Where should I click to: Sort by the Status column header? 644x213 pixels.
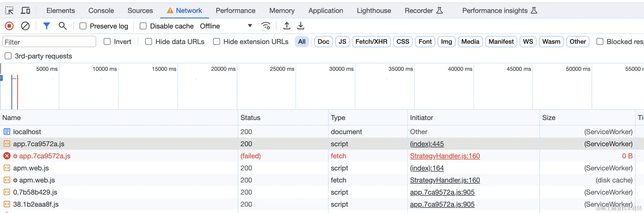coord(283,118)
